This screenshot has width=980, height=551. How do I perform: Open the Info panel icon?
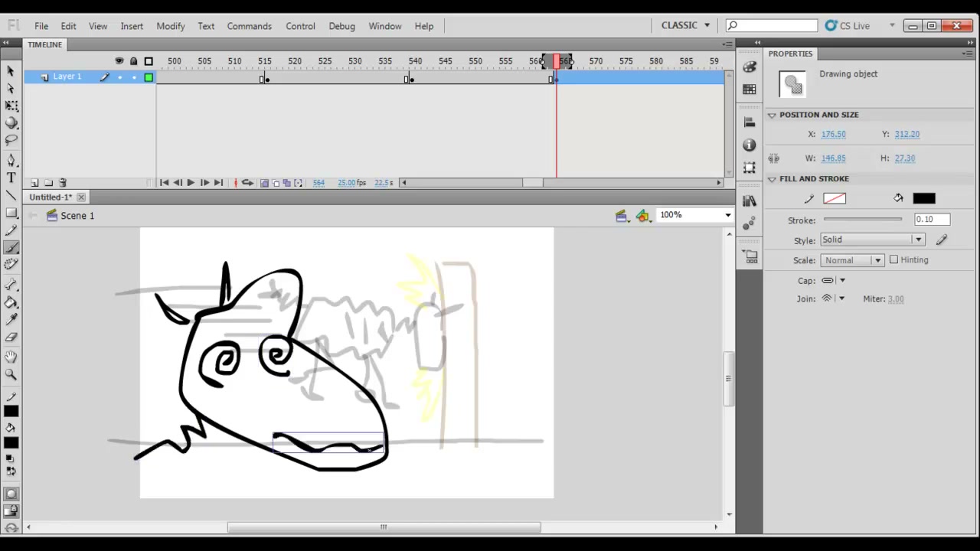[750, 145]
